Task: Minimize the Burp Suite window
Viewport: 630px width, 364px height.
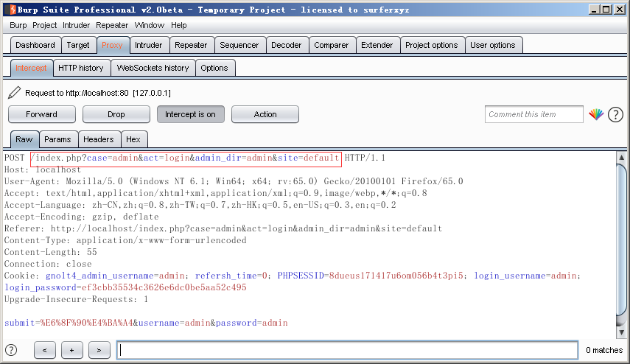Action: coord(594,10)
